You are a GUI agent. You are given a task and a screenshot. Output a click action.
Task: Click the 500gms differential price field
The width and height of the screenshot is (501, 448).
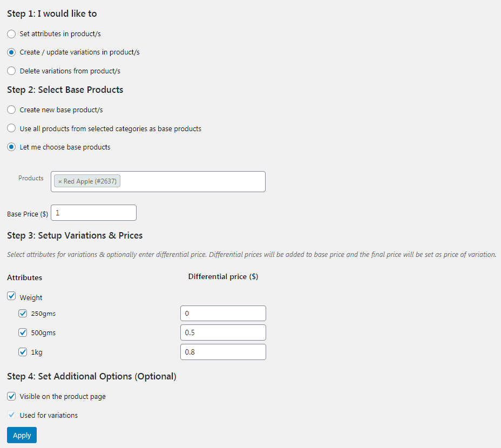tap(223, 332)
